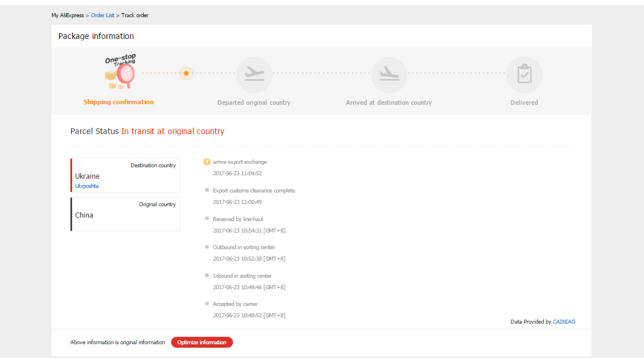Open the Order List breadcrumb link
Image resolution: width=644 pixels, height=358 pixels.
(x=102, y=15)
